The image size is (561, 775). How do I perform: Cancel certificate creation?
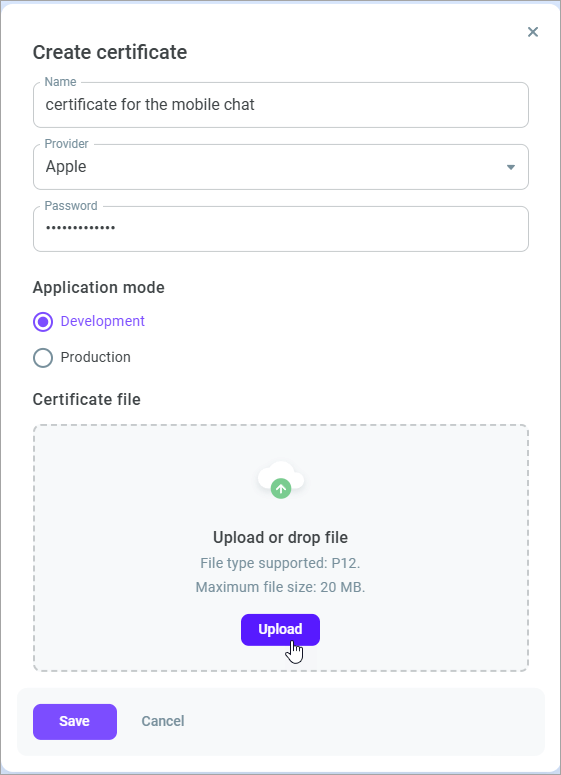coord(163,722)
